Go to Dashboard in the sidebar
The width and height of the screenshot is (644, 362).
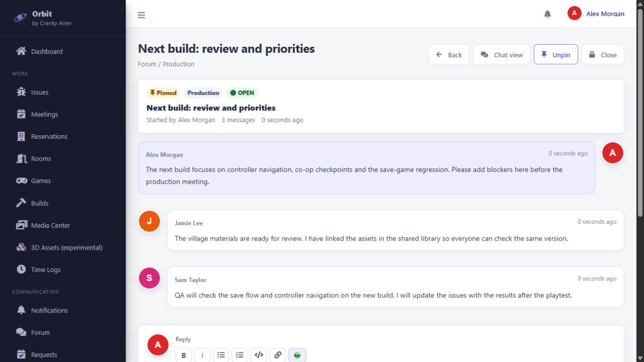pyautogui.click(x=63, y=51)
